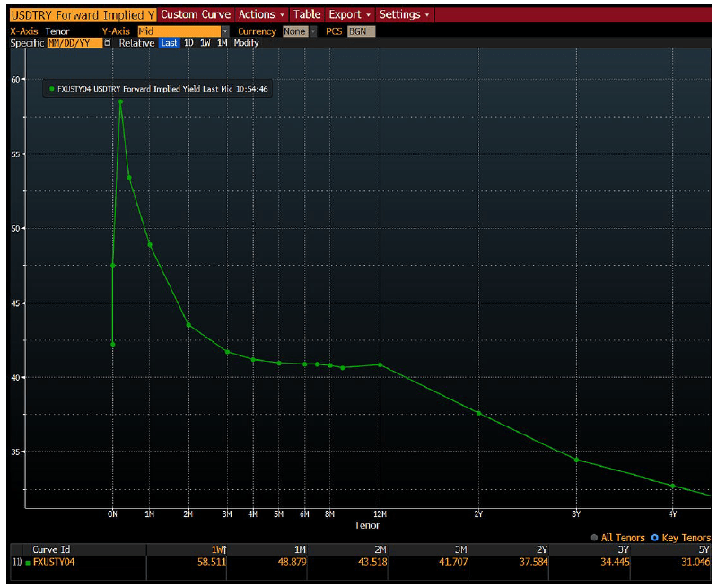Screen dimensions: 717x588
Task: Select the Key Tenors radio button
Action: [654, 538]
